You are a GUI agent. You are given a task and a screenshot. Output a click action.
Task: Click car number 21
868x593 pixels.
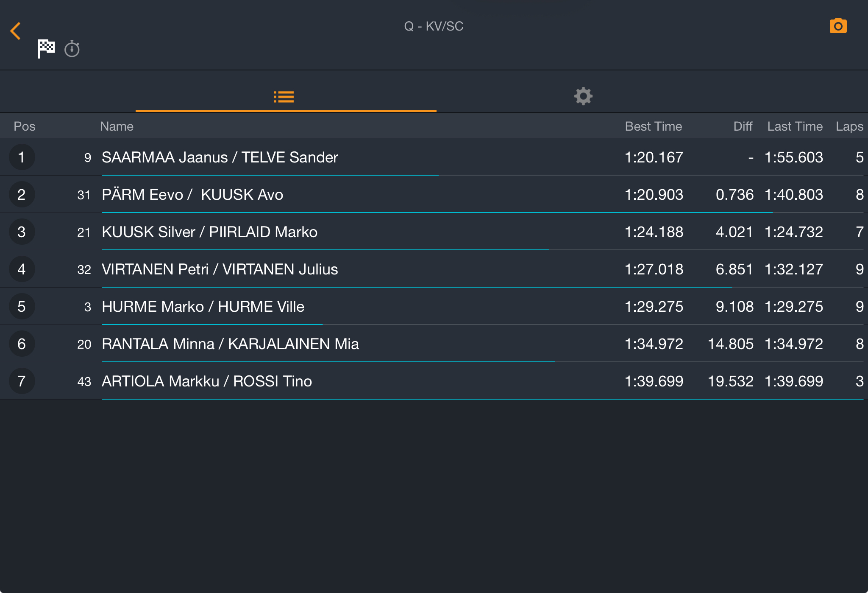pos(84,232)
